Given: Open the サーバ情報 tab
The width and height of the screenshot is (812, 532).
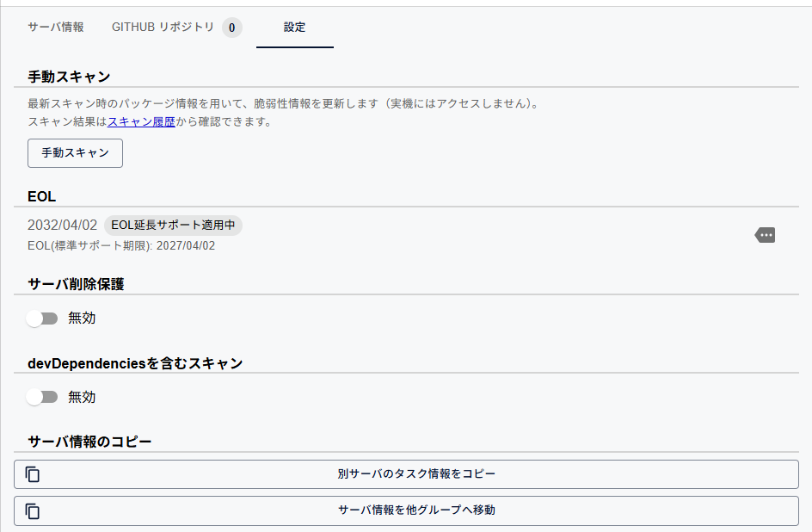Looking at the screenshot, I should click(56, 27).
